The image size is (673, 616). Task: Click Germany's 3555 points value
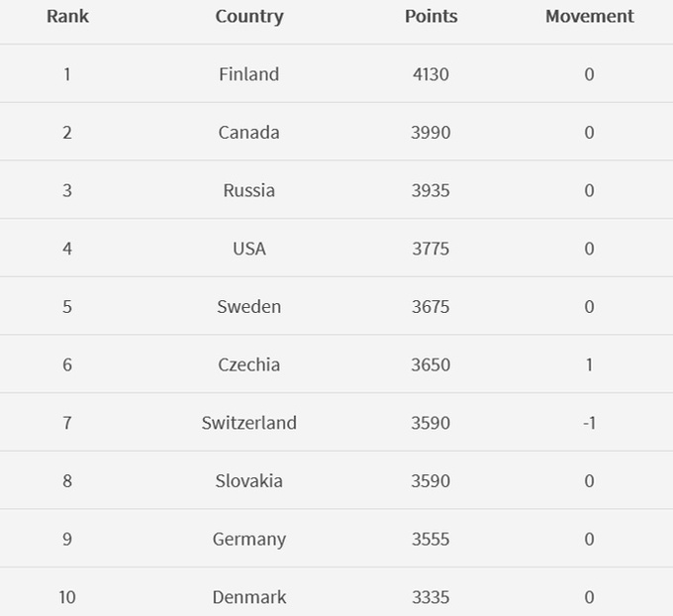tap(431, 539)
